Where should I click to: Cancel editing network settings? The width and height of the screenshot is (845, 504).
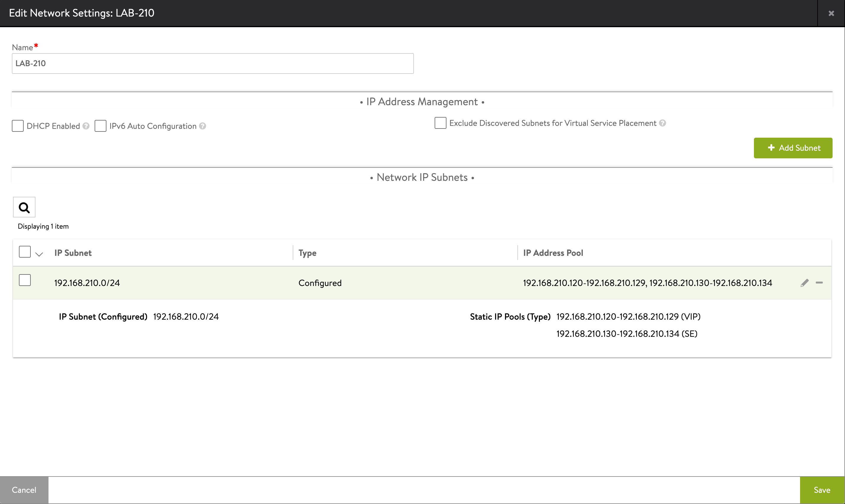(x=24, y=490)
